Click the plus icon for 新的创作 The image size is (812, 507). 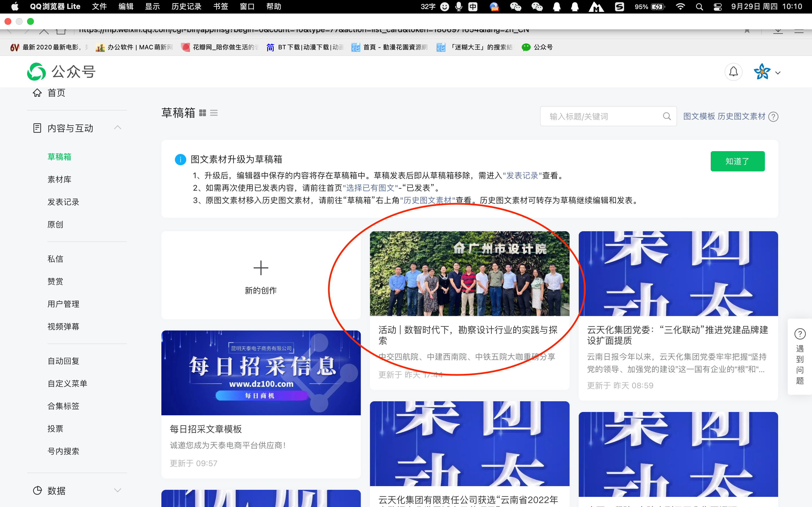pos(261,268)
